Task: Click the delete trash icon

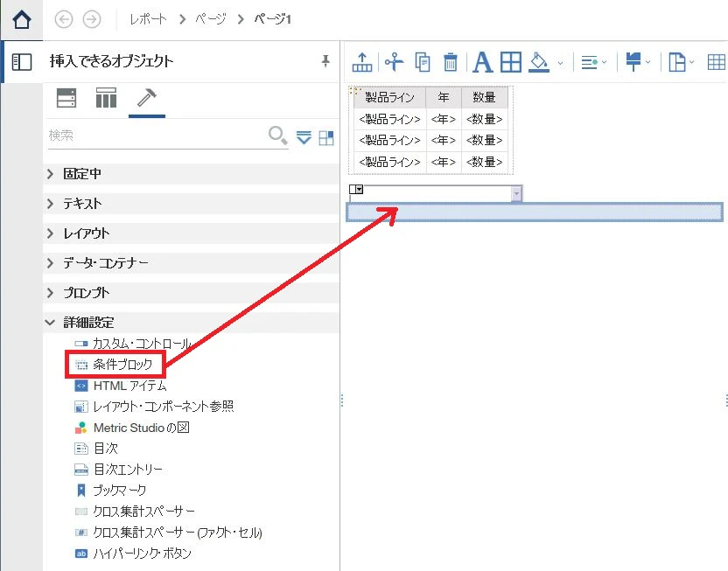Action: click(450, 62)
